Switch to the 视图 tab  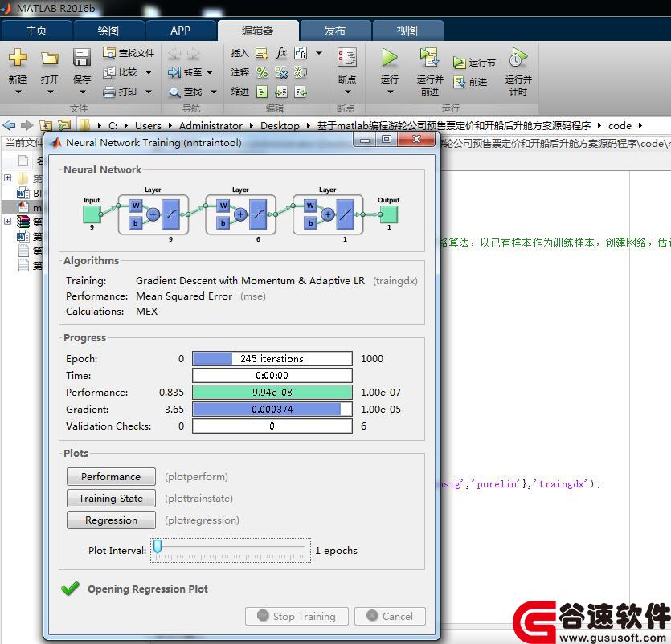pos(407,31)
